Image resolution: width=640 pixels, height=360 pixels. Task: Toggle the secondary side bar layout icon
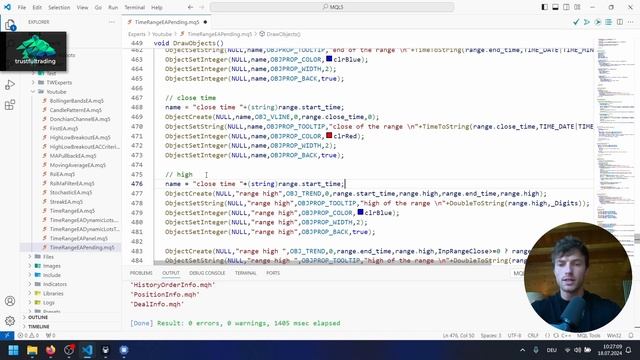click(567, 7)
